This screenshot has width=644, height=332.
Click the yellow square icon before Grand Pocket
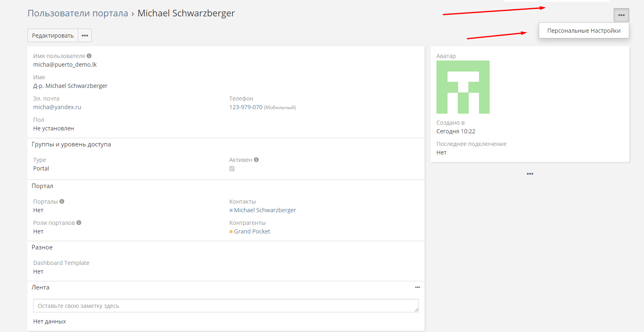[x=231, y=232]
